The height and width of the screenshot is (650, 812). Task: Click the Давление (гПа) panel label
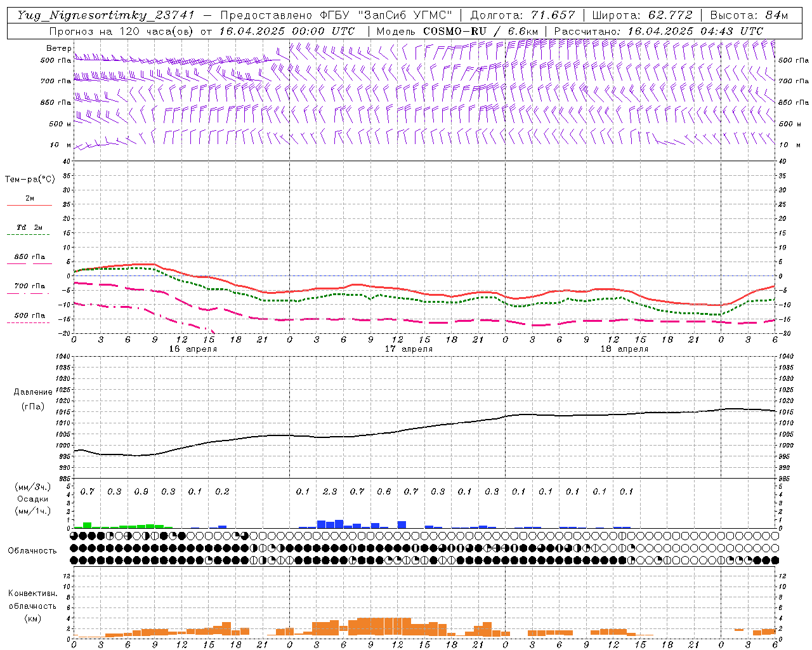pyautogui.click(x=33, y=399)
